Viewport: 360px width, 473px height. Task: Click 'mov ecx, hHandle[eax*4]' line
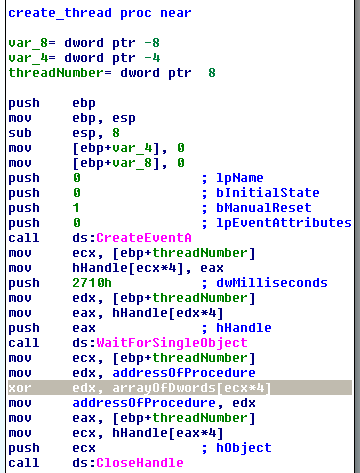(116, 433)
